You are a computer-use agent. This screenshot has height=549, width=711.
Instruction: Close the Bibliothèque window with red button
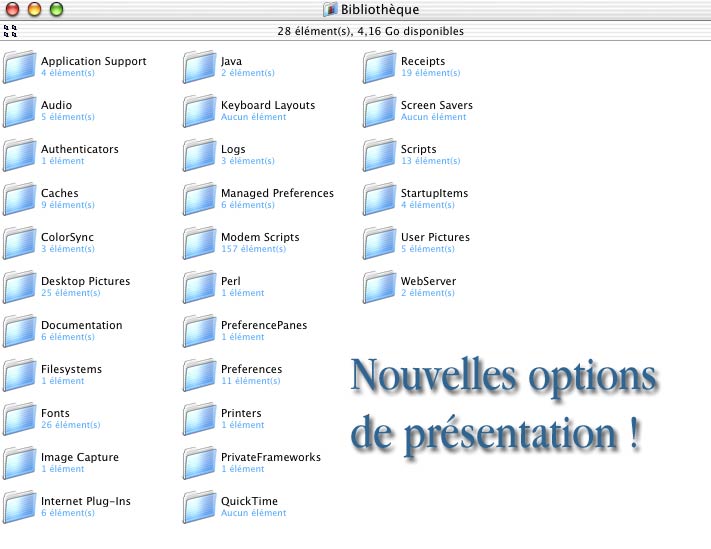click(12, 9)
